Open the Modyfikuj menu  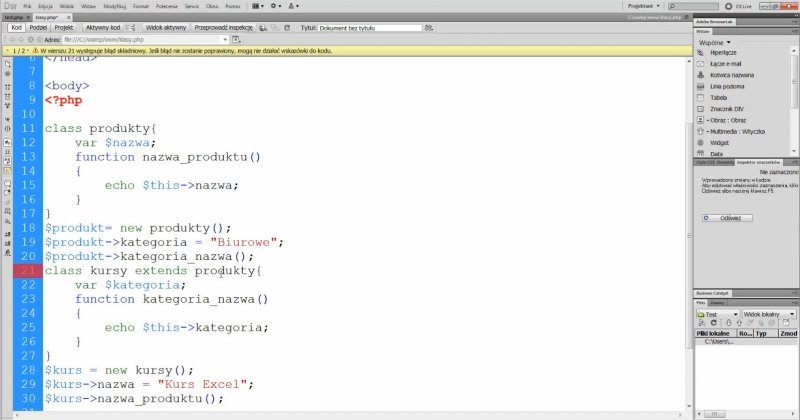[113, 6]
